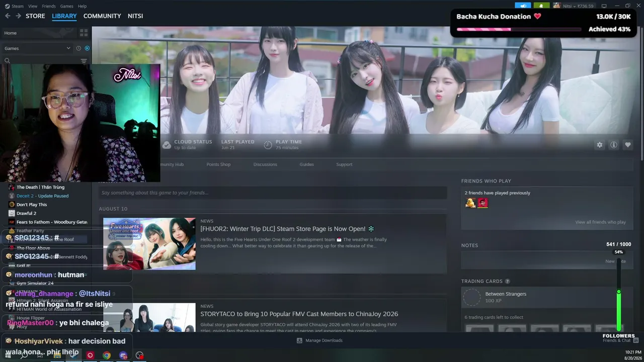
Task: Open the View menu
Action: 33,6
